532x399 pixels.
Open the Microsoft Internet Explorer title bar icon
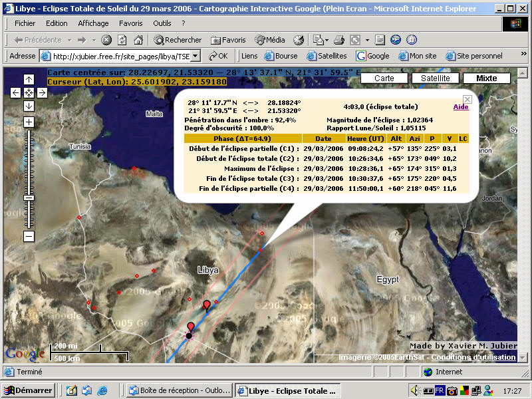point(9,9)
